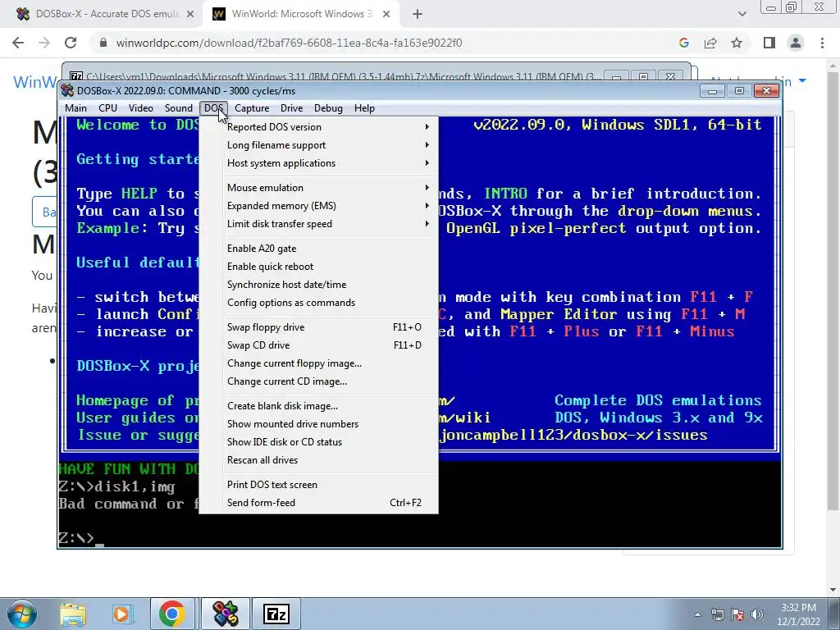The width and height of the screenshot is (840, 630).
Task: Open Chrome profile avatar
Action: click(x=796, y=43)
